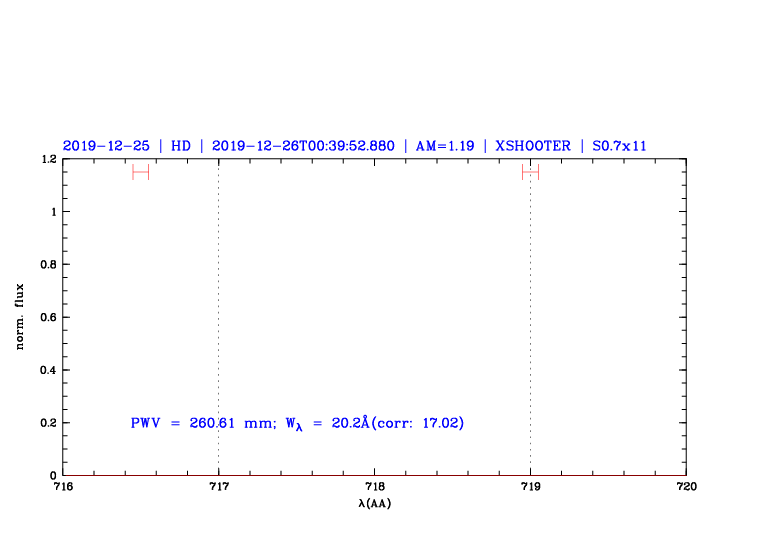Click the 720 tick label on x-axis
The image size is (782, 542).
[686, 487]
